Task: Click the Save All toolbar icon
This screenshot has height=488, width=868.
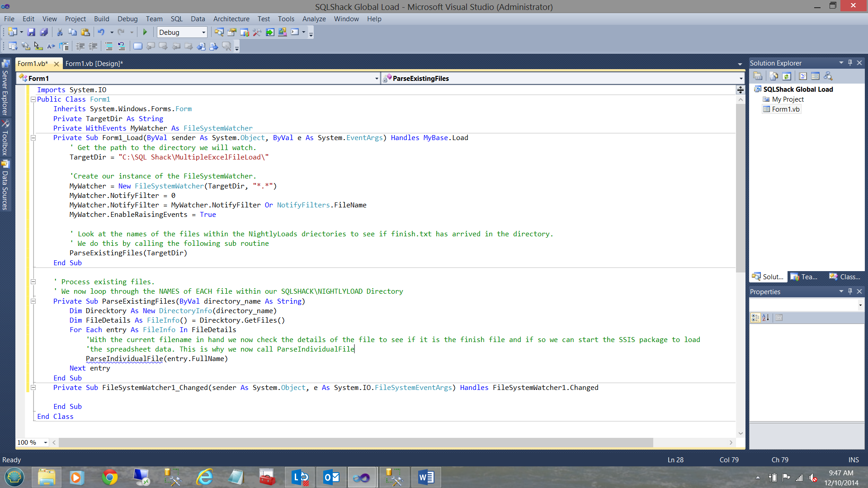Action: pyautogui.click(x=44, y=32)
